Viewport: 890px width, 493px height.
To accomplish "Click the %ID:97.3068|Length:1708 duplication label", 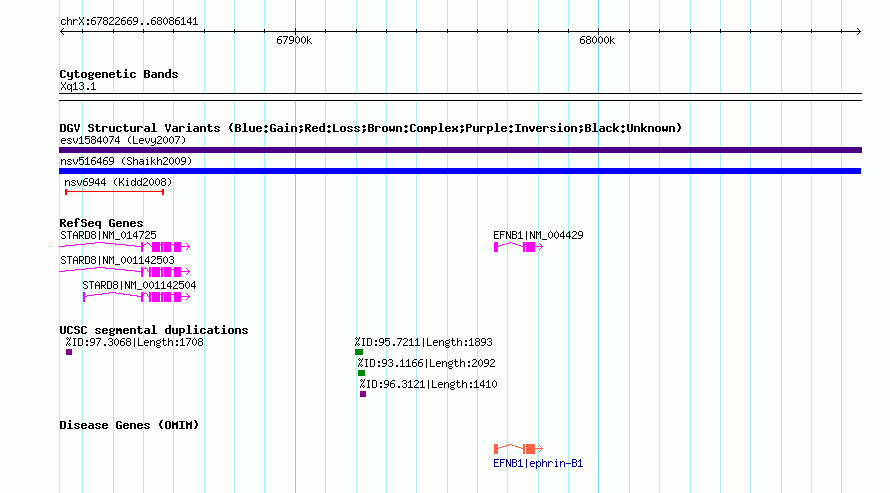I will 135,342.
